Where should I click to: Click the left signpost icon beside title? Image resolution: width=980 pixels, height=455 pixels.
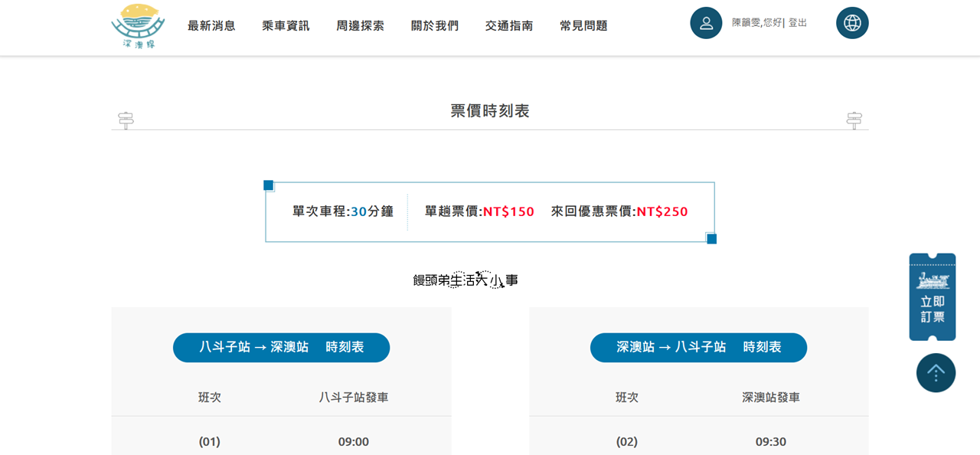126,119
